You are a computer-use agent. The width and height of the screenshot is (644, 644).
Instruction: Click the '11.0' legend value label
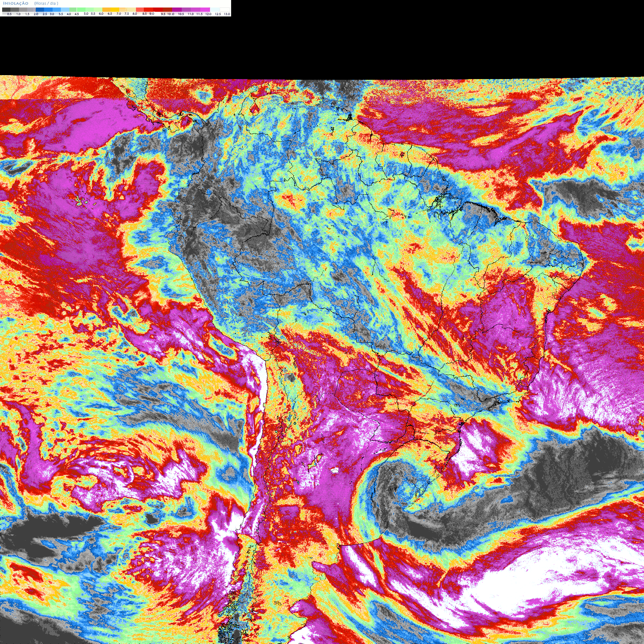(x=191, y=14)
